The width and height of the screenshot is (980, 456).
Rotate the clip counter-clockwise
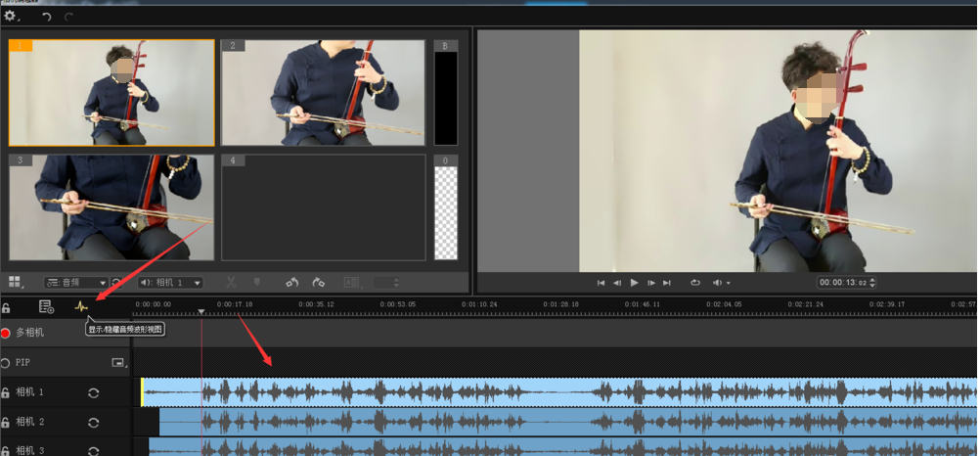[291, 283]
